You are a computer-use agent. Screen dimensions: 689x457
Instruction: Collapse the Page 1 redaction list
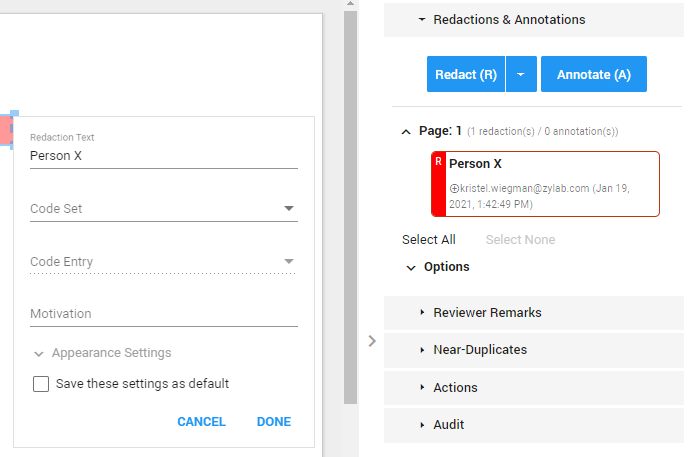coord(406,131)
